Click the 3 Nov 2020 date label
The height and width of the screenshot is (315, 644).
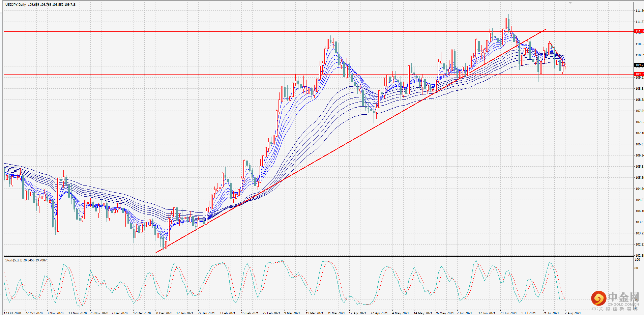55,313
